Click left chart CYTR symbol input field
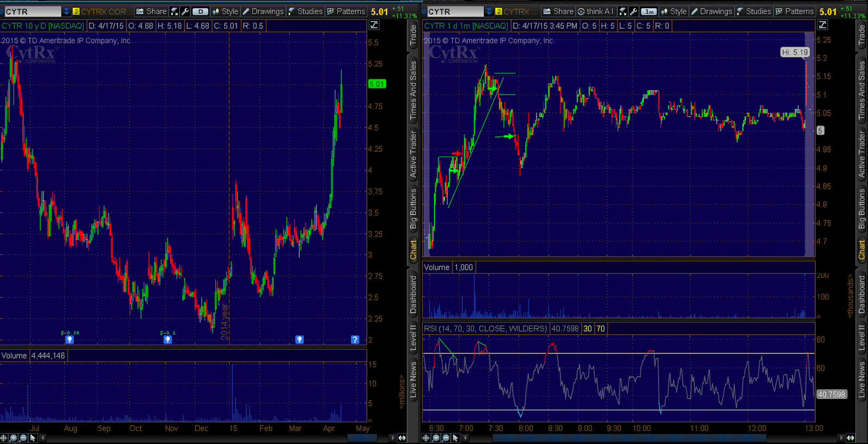Image resolution: width=868 pixels, height=444 pixels. 33,11
